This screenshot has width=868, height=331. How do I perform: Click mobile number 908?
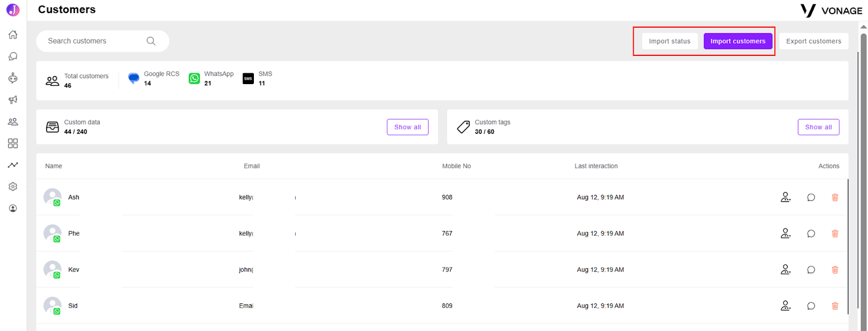[x=447, y=198]
